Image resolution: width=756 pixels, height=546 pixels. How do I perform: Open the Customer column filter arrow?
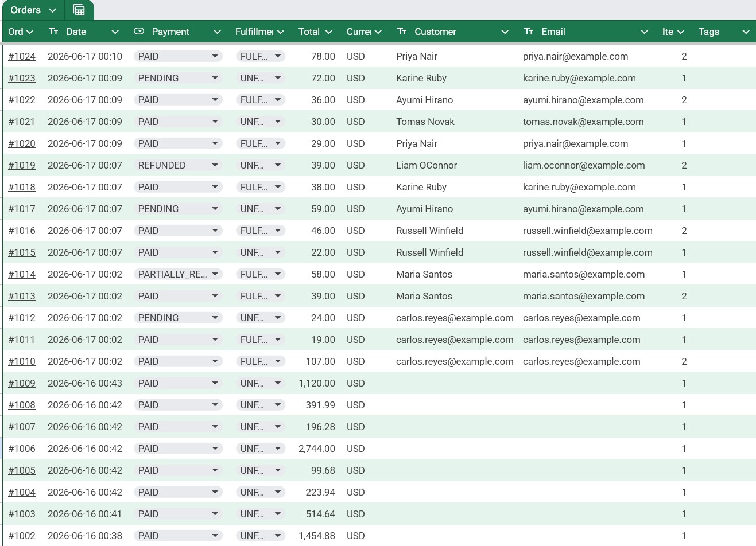point(505,32)
